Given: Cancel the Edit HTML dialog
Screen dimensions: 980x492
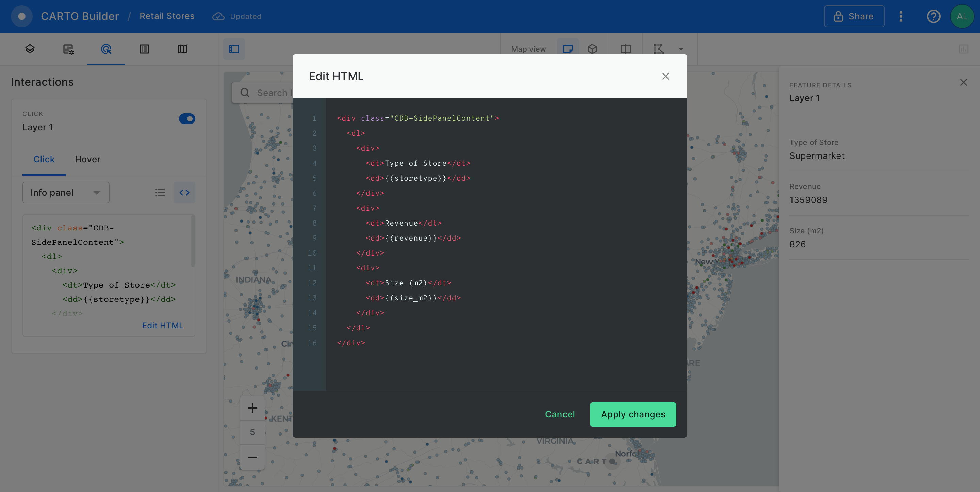Looking at the screenshot, I should [560, 414].
